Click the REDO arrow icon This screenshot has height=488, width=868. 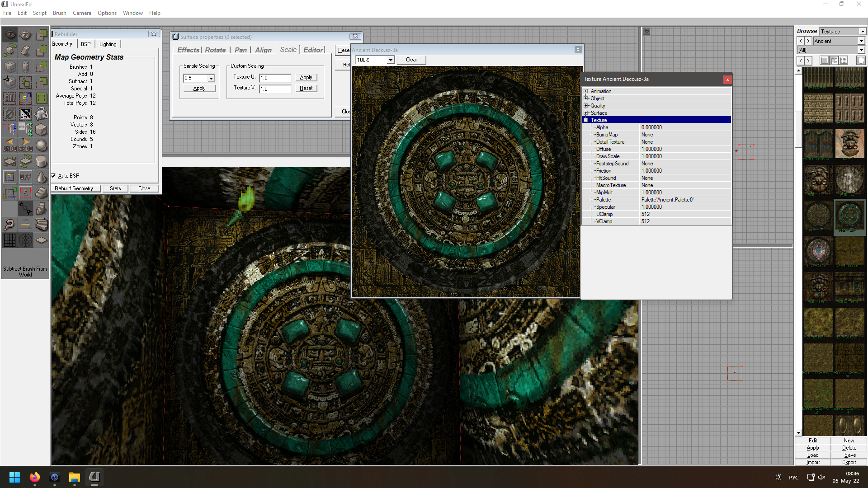[26, 145]
